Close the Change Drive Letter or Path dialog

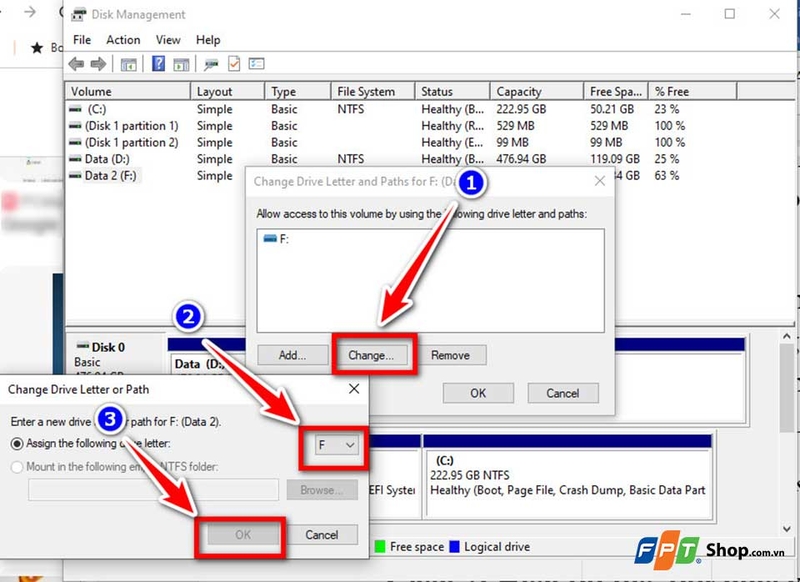pyautogui.click(x=354, y=389)
